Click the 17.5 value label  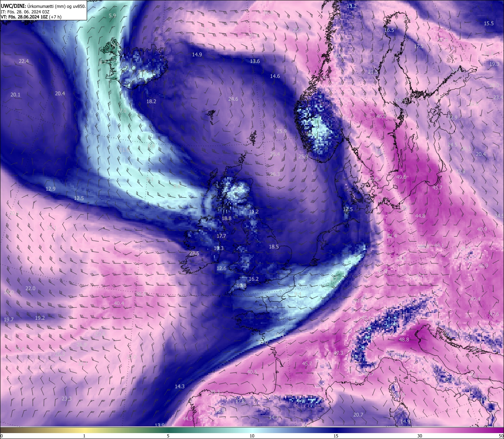coord(418,46)
